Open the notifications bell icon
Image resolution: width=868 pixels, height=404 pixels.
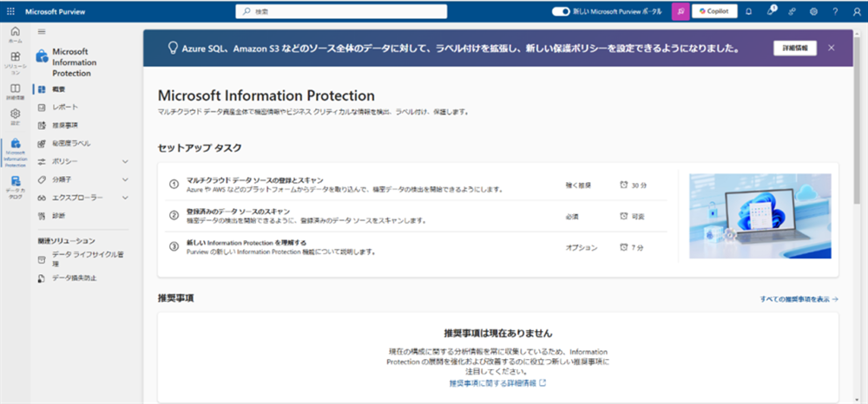[x=749, y=11]
